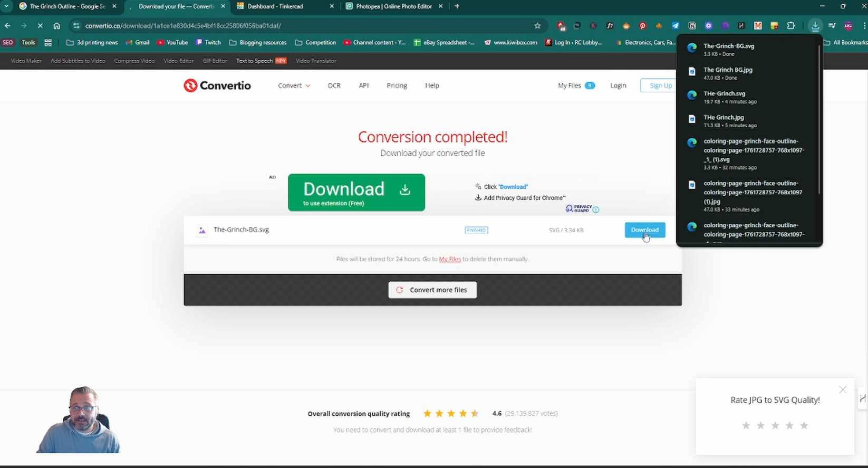This screenshot has height=468, width=868.
Task: Open the Extensions puzzle-piece icon
Action: point(790,25)
